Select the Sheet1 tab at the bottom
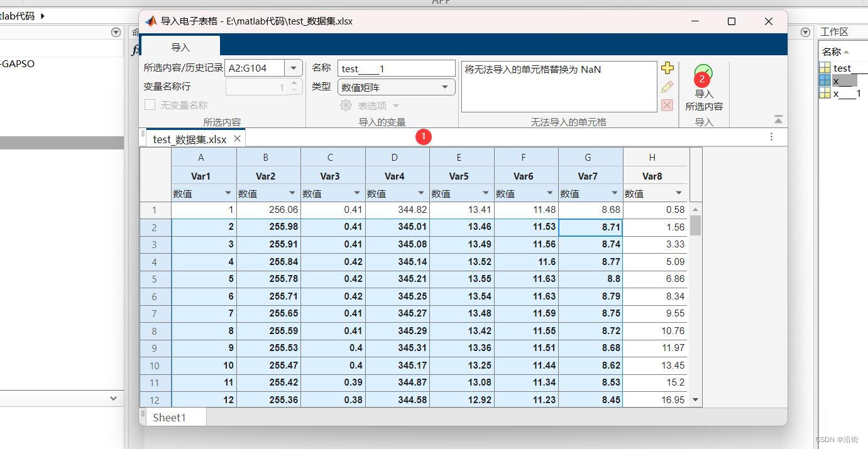 tap(169, 416)
